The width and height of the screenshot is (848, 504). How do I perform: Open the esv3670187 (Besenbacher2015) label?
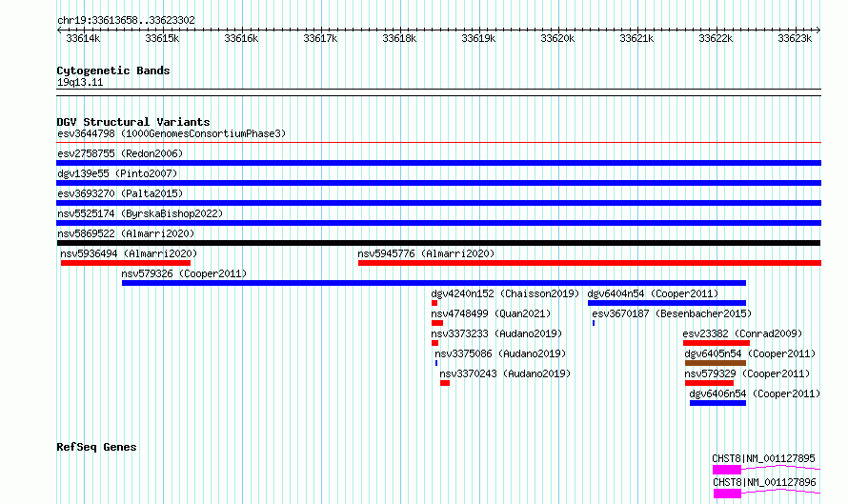pyautogui.click(x=672, y=313)
